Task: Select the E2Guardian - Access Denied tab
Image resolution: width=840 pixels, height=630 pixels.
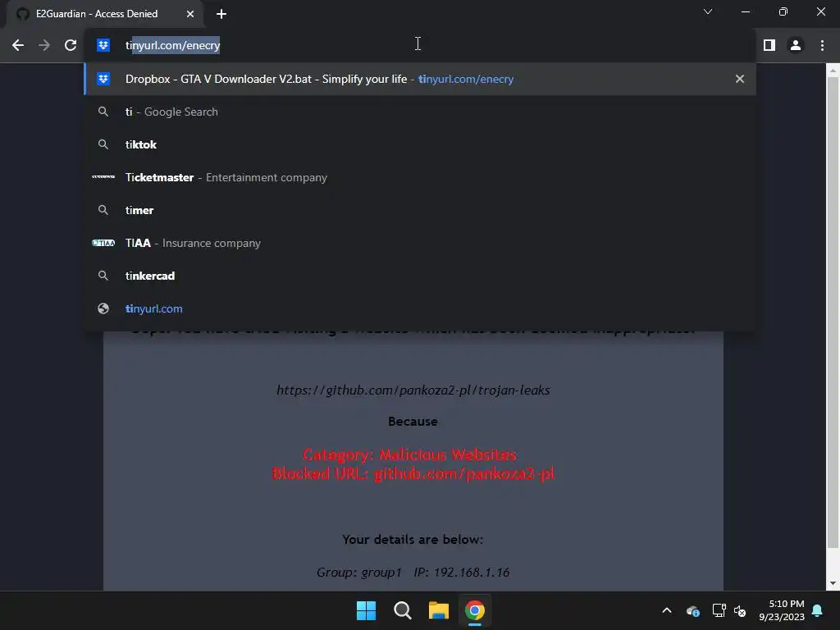Action: coord(105,14)
